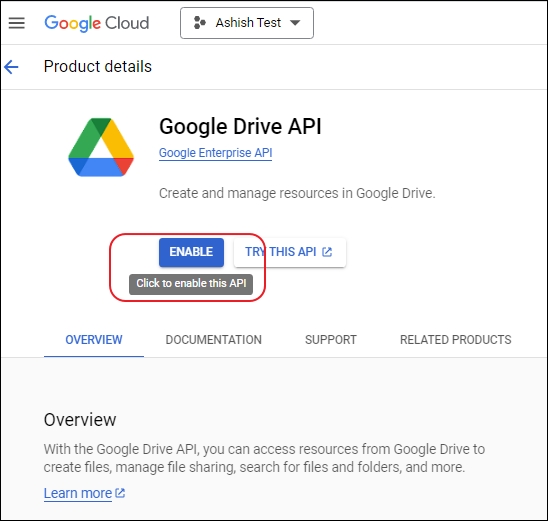
Task: Click the Learn more external-link icon
Action: [120, 493]
